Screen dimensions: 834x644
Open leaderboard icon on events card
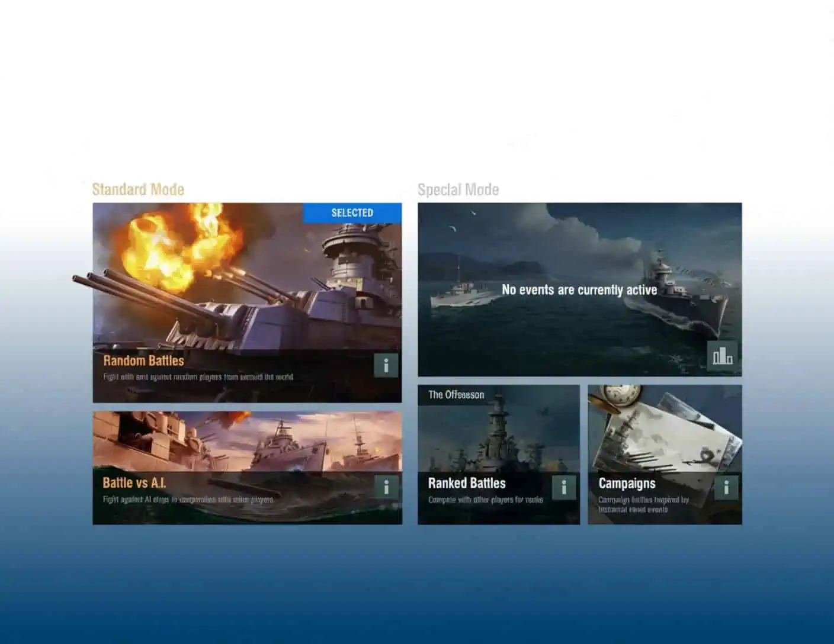tap(722, 356)
